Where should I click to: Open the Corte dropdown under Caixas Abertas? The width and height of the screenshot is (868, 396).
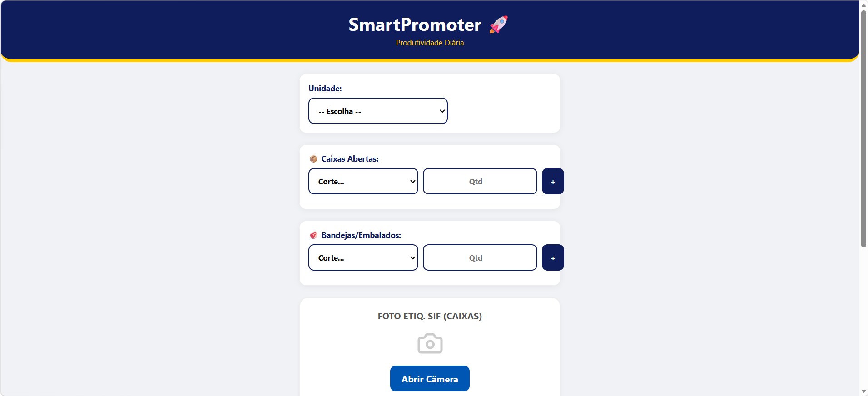point(362,181)
